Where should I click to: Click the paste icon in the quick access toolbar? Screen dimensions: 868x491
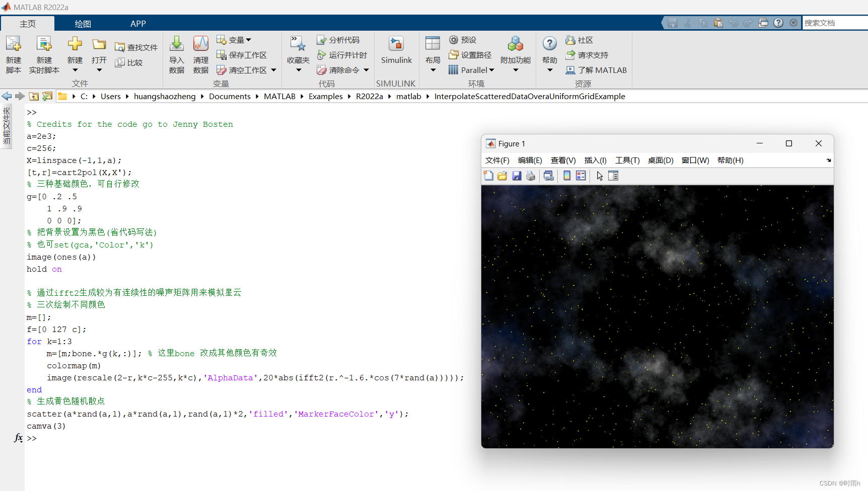pyautogui.click(x=718, y=23)
